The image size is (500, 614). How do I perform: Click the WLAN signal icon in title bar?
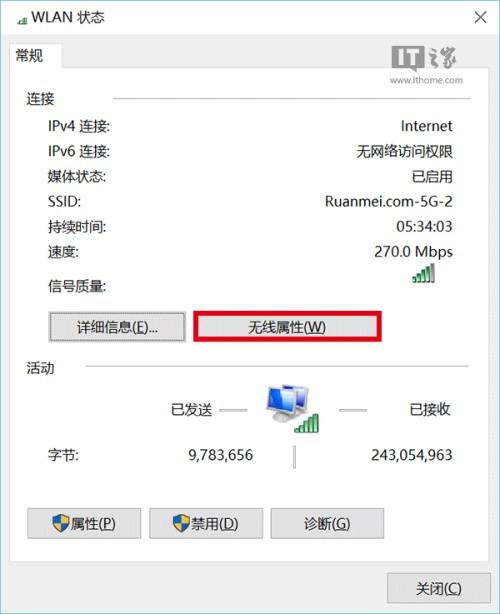22,20
